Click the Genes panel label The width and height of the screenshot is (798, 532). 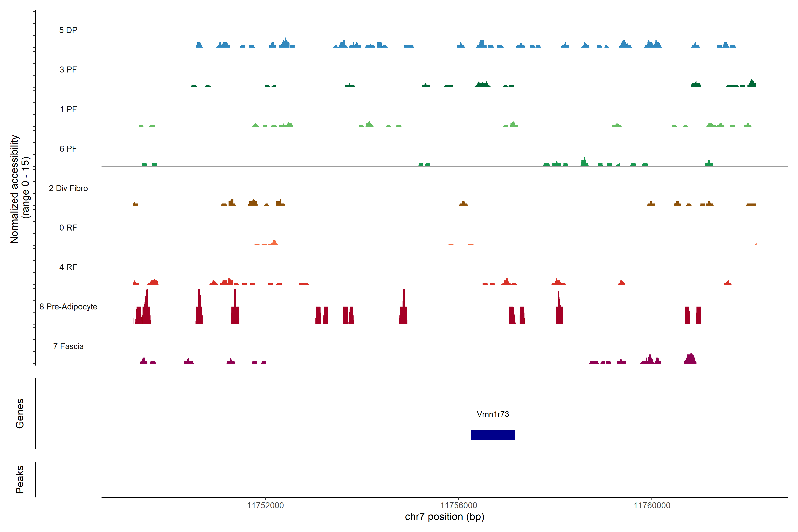[20, 413]
